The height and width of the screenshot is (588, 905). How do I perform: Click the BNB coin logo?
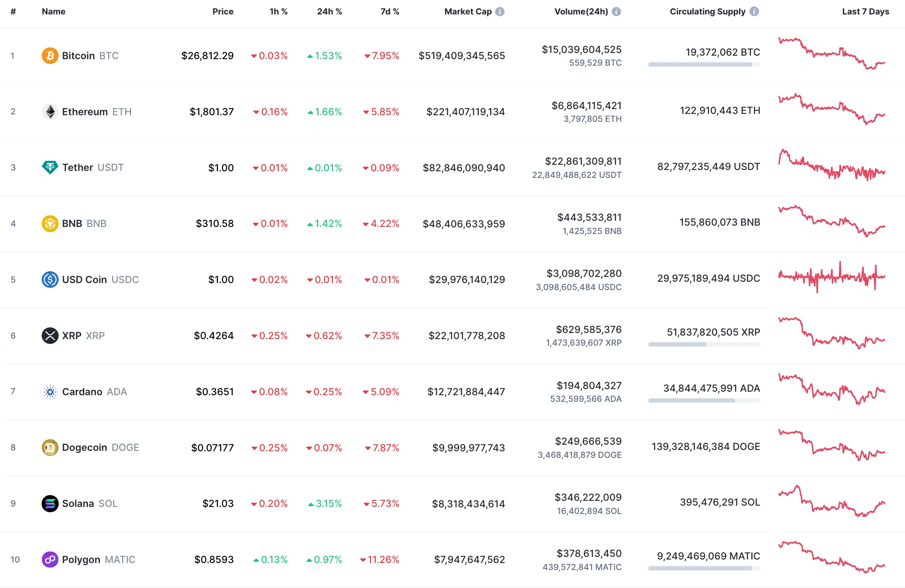pos(50,223)
